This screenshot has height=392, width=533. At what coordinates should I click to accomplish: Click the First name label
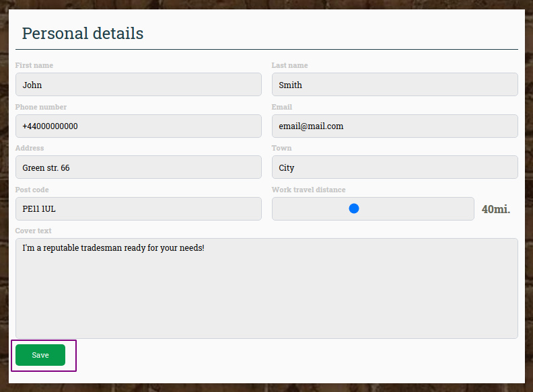pos(34,65)
